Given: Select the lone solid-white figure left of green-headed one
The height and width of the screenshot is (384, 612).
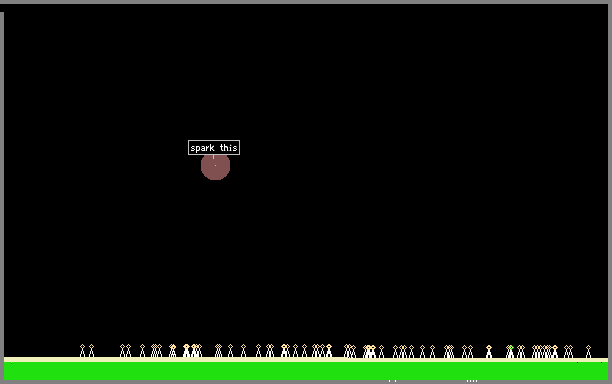Looking at the screenshot, I should click(489, 351).
